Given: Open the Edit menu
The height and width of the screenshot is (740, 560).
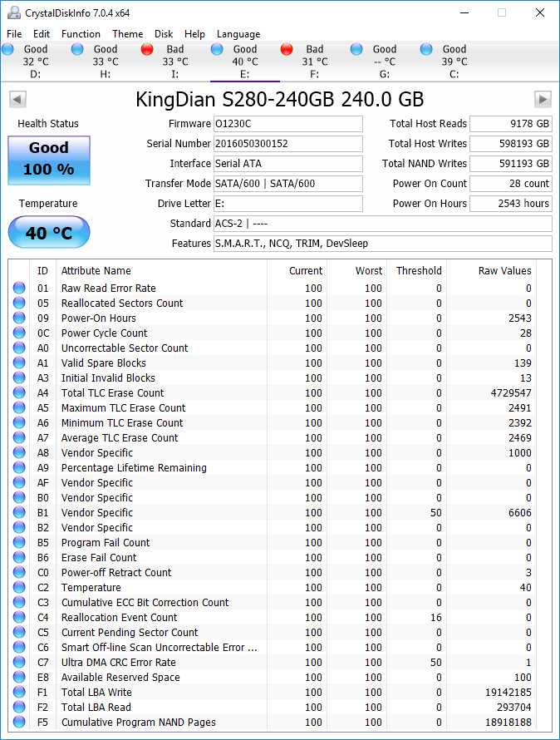Looking at the screenshot, I should [42, 34].
